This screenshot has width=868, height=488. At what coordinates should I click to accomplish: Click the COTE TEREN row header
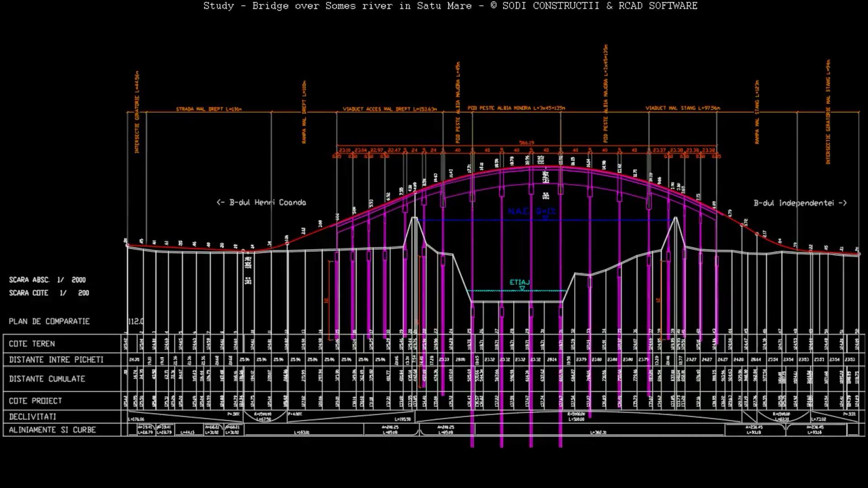tap(32, 344)
